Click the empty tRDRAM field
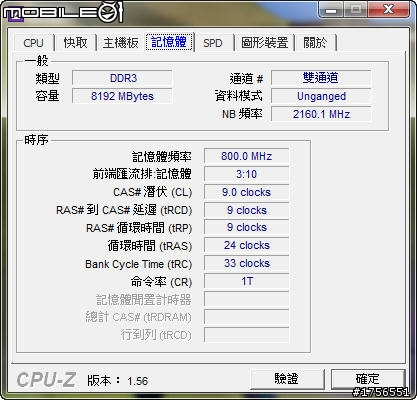The height and width of the screenshot is (400, 417). tap(246, 317)
